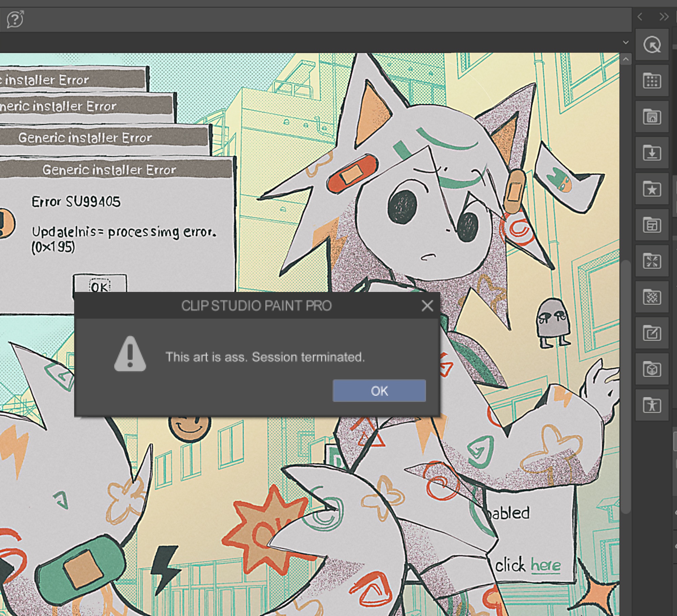Image resolution: width=677 pixels, height=616 pixels.
Task: Open the pose figure material folder
Action: tap(652, 405)
